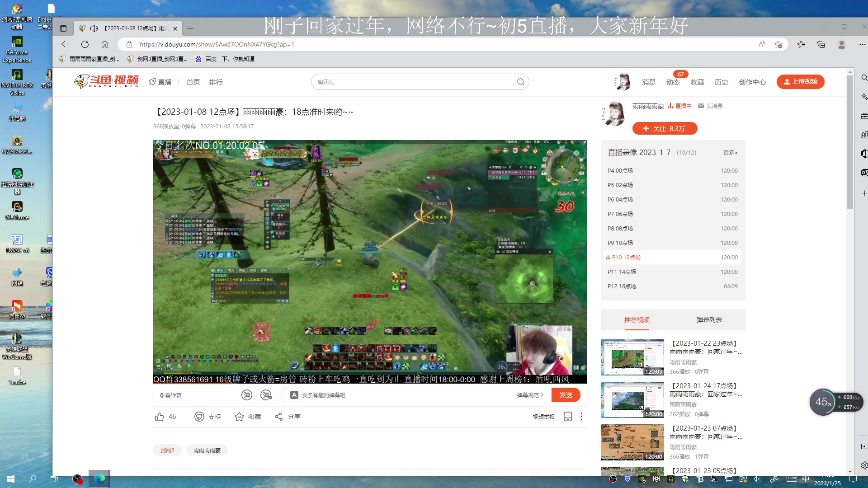Open the 百度一下 bookmark
This screenshot has width=868, height=488.
[x=225, y=59]
